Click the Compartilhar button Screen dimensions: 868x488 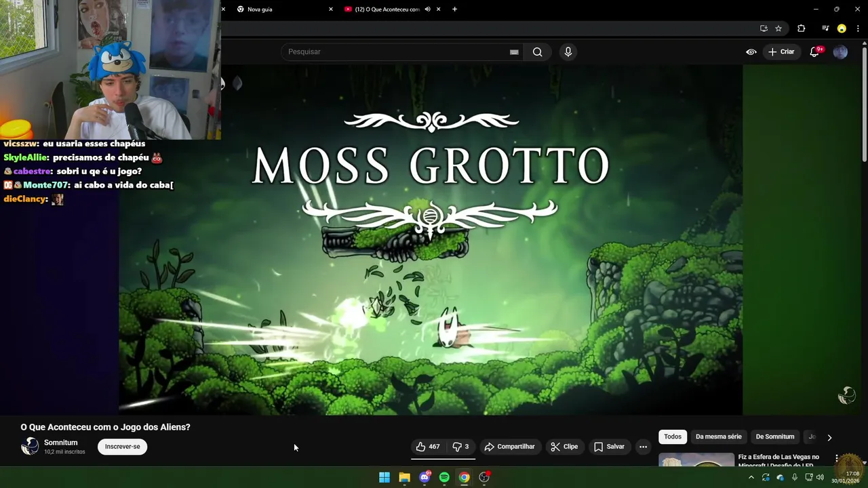coord(509,447)
